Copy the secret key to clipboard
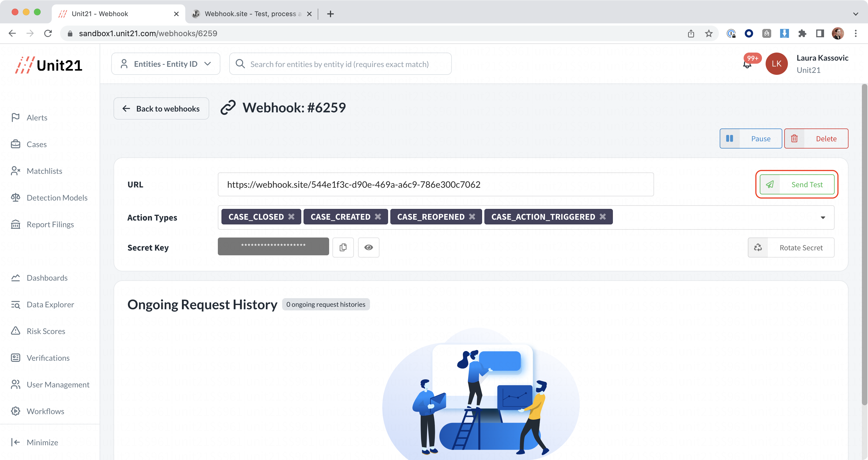Image resolution: width=868 pixels, height=460 pixels. tap(343, 248)
